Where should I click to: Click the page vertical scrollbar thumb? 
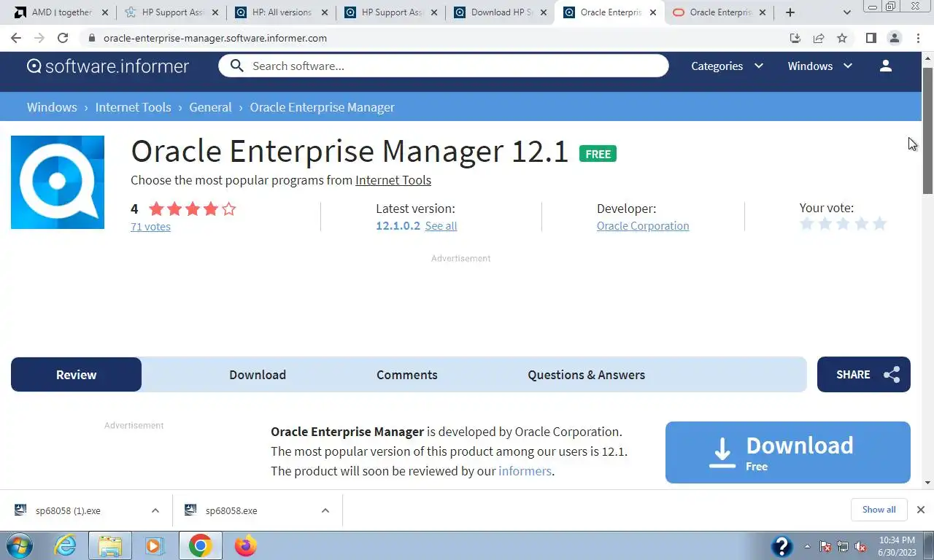927,131
